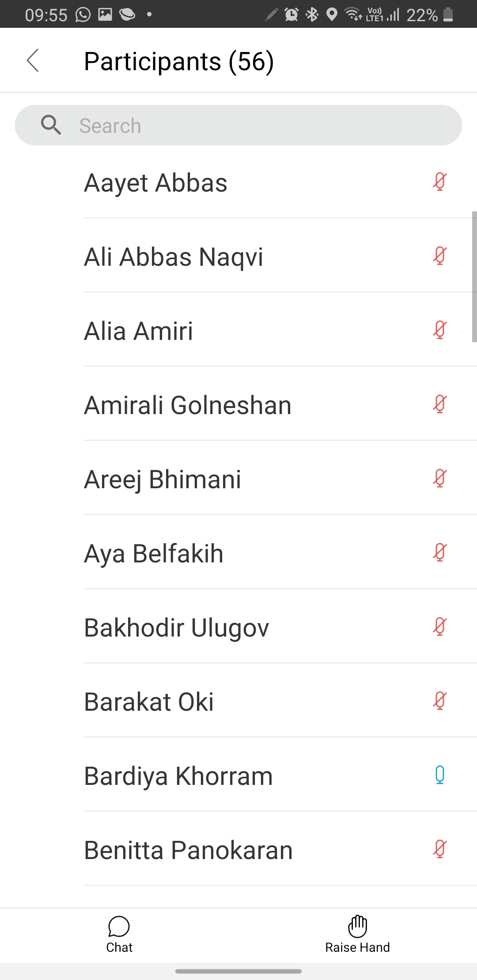Tap the Raise Hand icon
Image resolution: width=477 pixels, height=980 pixels.
point(357,926)
